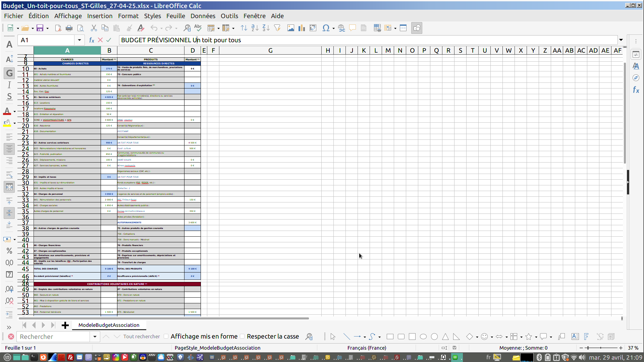644x362 pixels.
Task: Click the Print icon in toolbar
Action: 69,28
